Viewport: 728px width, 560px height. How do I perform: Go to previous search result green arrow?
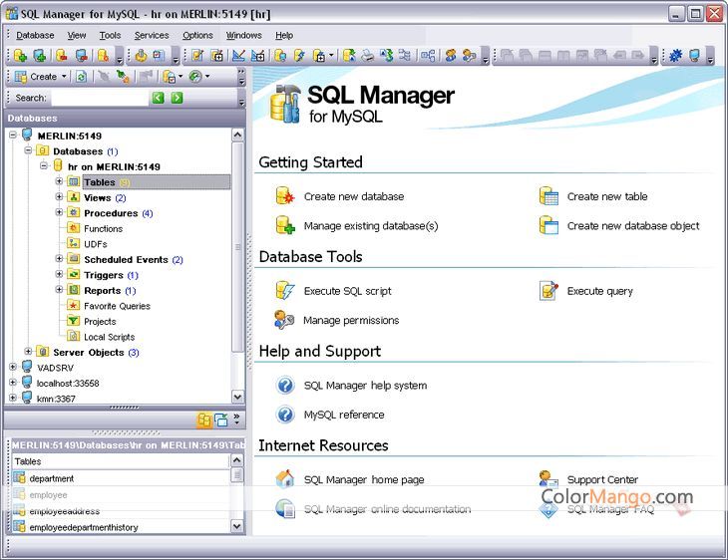(159, 98)
